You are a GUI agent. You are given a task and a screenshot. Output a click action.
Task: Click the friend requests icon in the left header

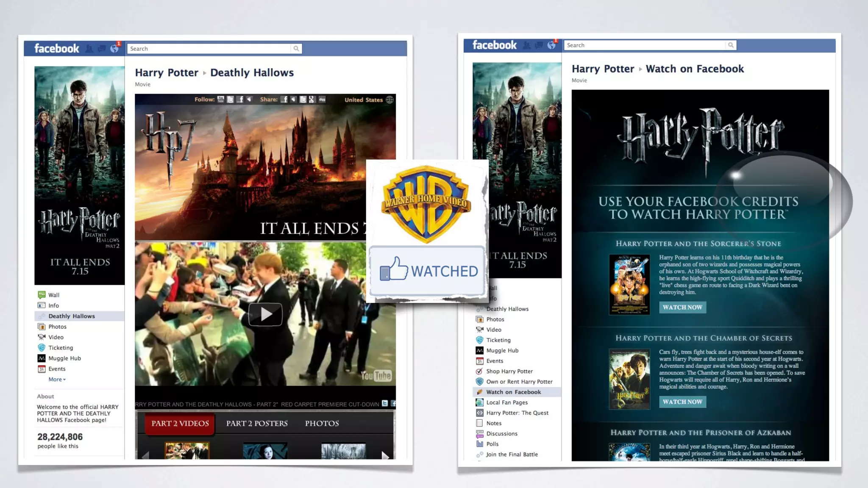click(89, 49)
